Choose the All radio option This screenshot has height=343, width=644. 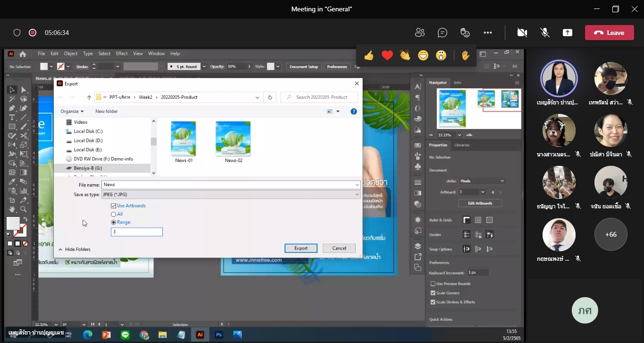113,214
